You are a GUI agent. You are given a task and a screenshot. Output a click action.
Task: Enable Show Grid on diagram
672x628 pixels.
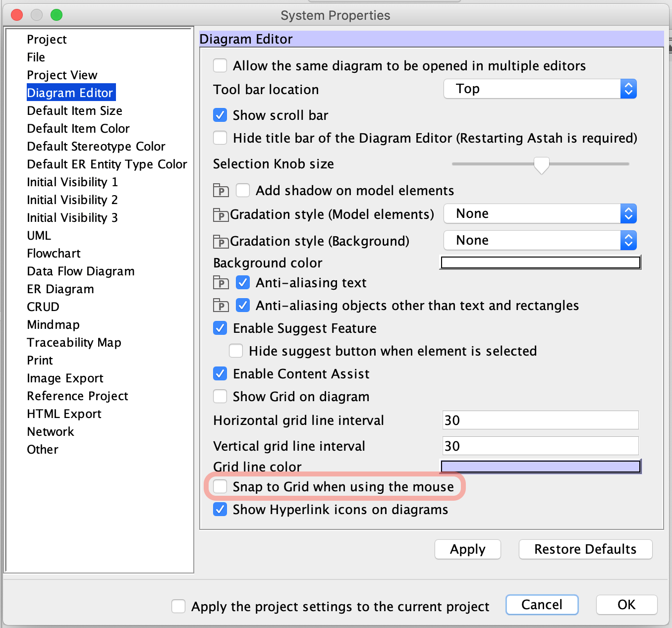click(x=220, y=396)
